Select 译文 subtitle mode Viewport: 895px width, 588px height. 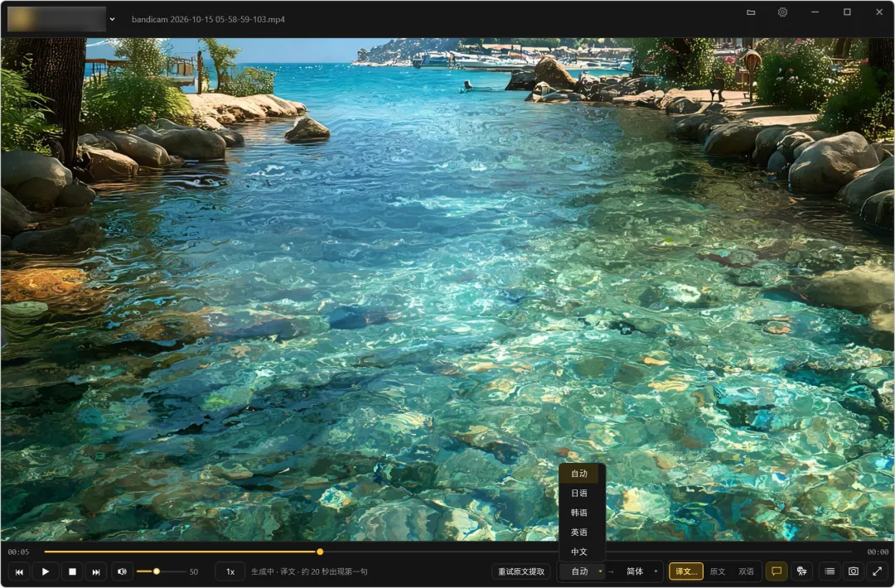(x=686, y=571)
